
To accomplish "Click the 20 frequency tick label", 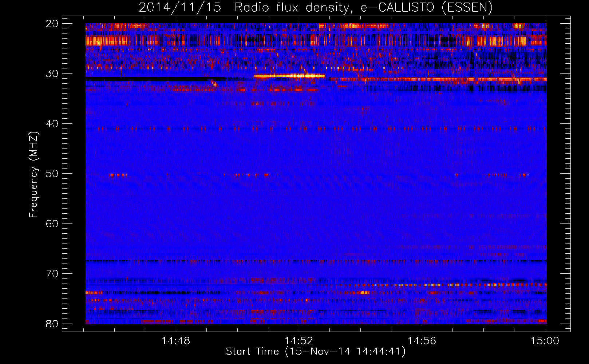I will tap(52, 24).
